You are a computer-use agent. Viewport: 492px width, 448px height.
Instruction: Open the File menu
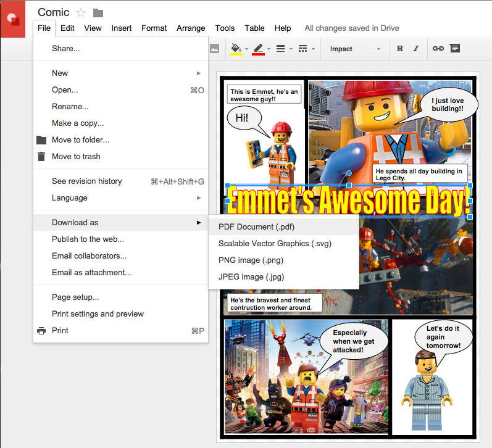pos(44,28)
